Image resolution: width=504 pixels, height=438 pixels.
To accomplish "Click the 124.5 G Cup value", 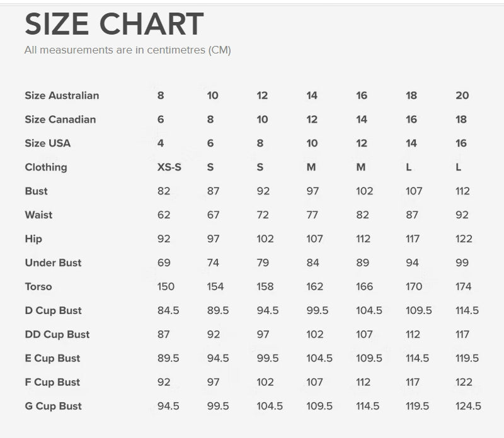I will pyautogui.click(x=468, y=407).
